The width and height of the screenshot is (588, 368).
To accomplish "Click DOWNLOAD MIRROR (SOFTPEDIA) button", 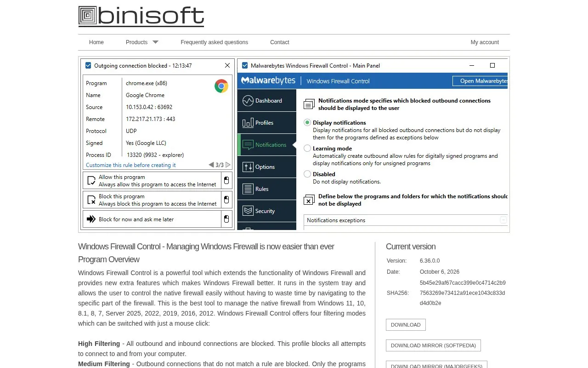I will click(x=434, y=345).
